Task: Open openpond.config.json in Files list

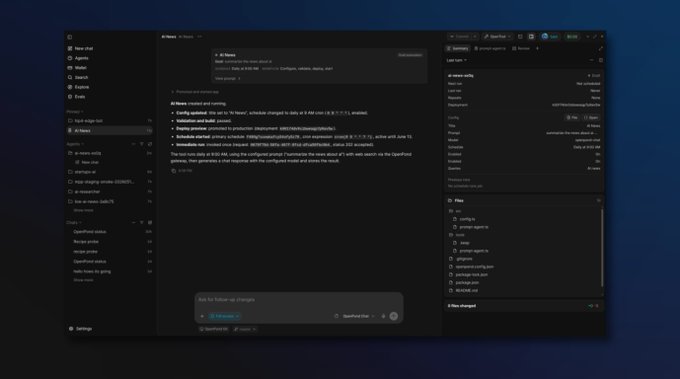Action: [474, 267]
